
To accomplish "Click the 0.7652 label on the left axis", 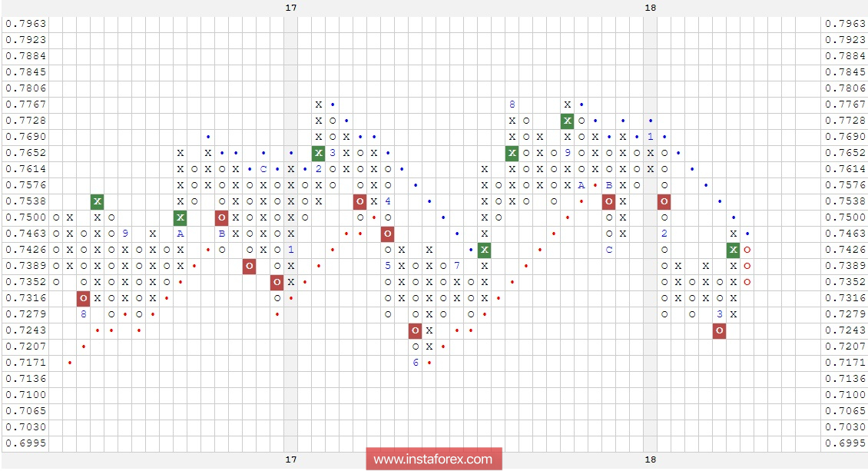I will [26, 153].
